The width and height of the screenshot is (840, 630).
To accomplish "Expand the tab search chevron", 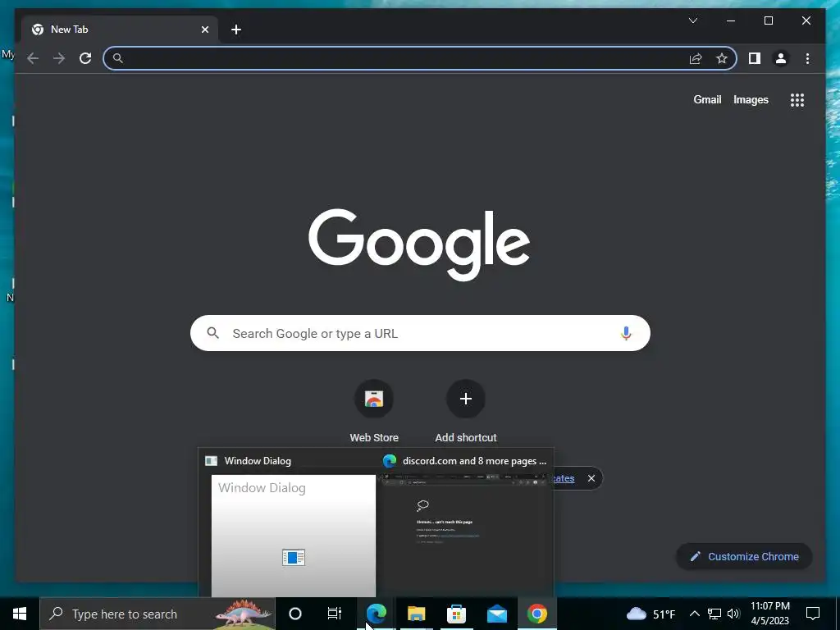I will coord(692,21).
